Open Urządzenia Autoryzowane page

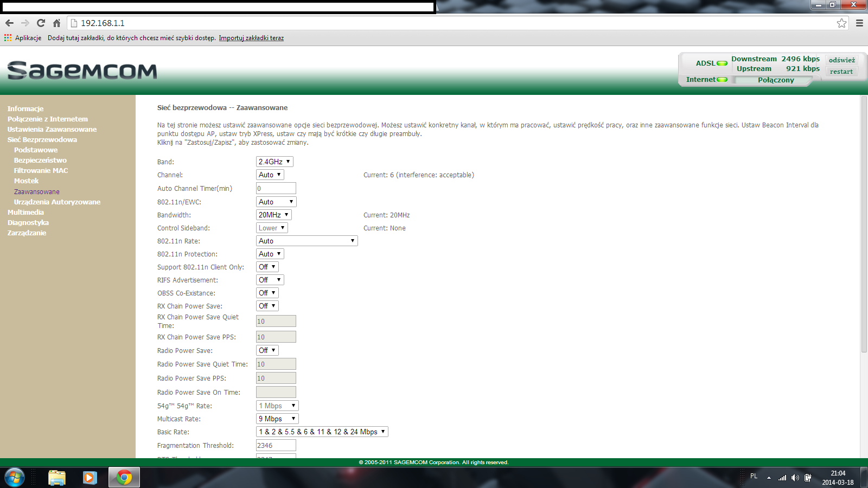(58, 202)
